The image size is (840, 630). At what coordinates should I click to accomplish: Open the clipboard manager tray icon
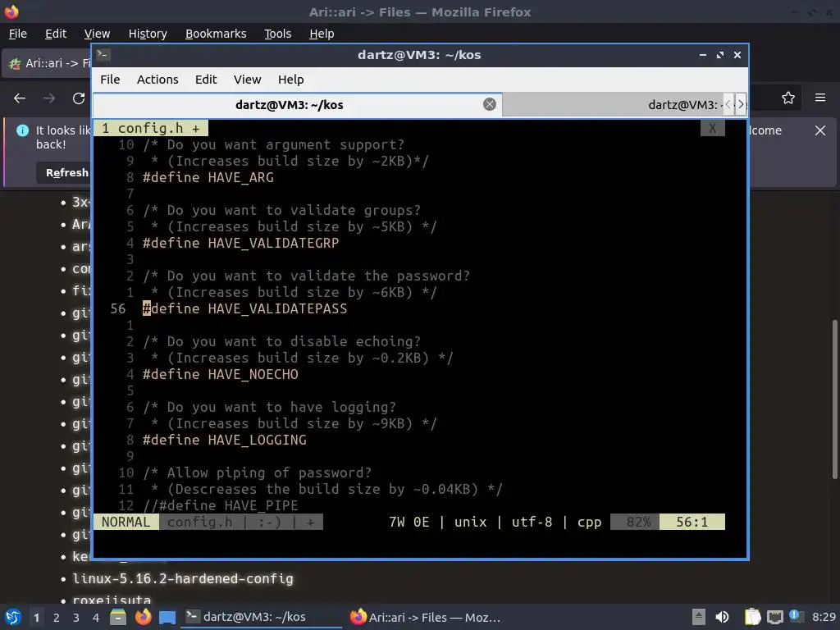(x=752, y=617)
